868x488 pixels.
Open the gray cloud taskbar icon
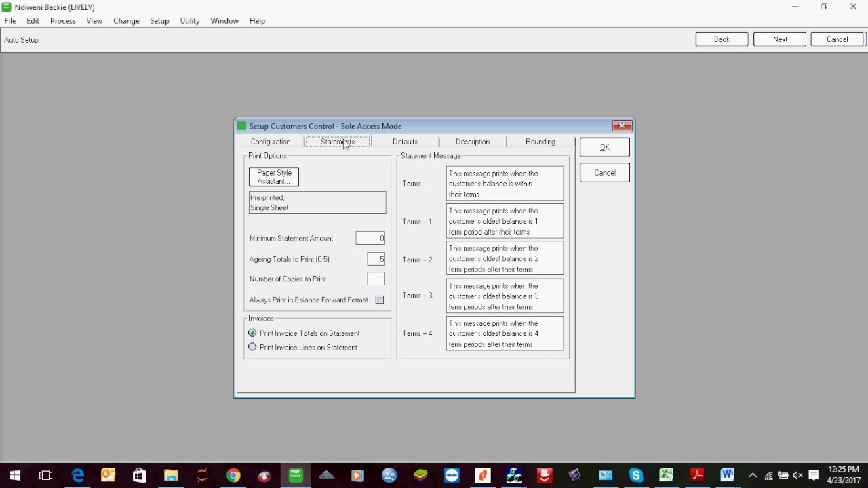pyautogui.click(x=327, y=476)
